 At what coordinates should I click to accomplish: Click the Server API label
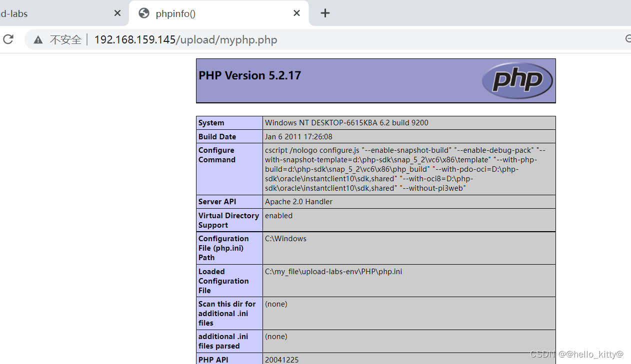coord(217,202)
